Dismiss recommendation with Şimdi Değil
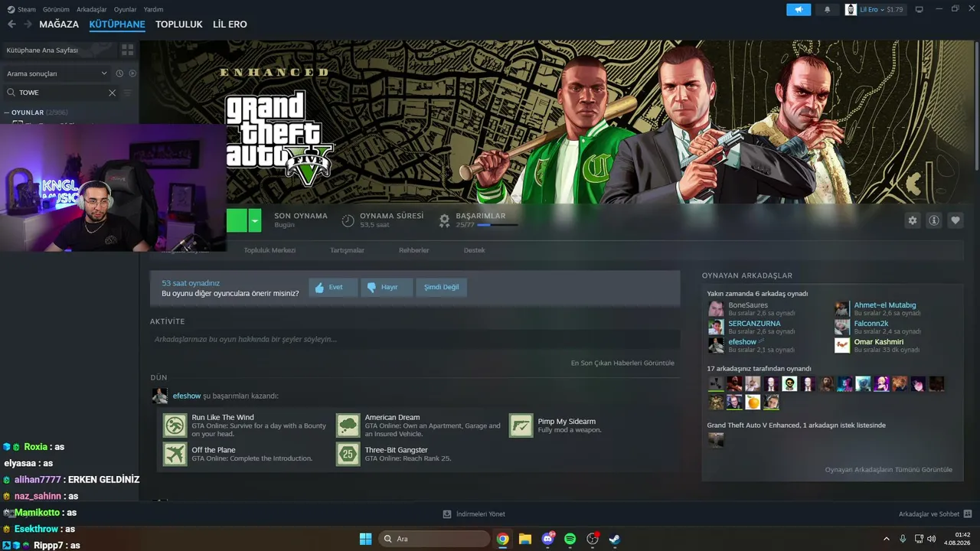980x551 pixels. pyautogui.click(x=442, y=287)
